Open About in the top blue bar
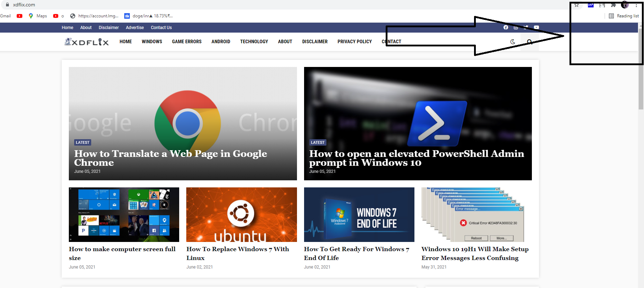The width and height of the screenshot is (644, 288). tap(86, 28)
